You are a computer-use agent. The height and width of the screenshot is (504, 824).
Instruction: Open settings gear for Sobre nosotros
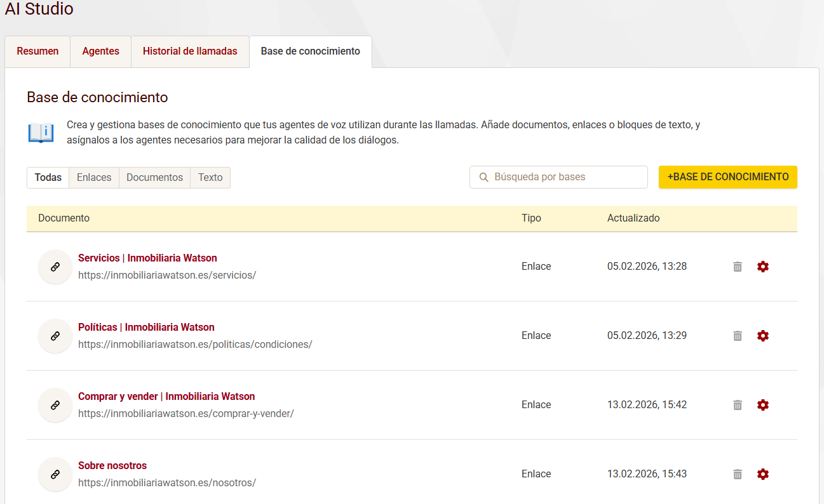click(x=763, y=474)
